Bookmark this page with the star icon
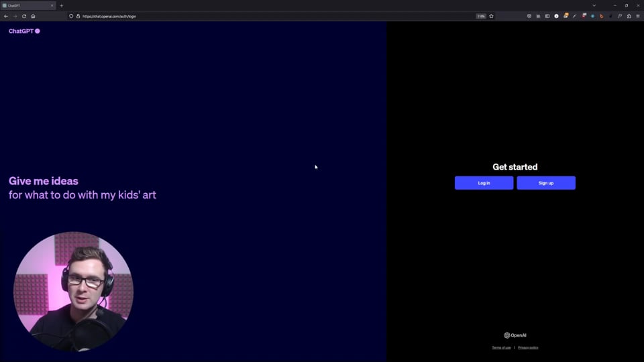 tap(491, 16)
